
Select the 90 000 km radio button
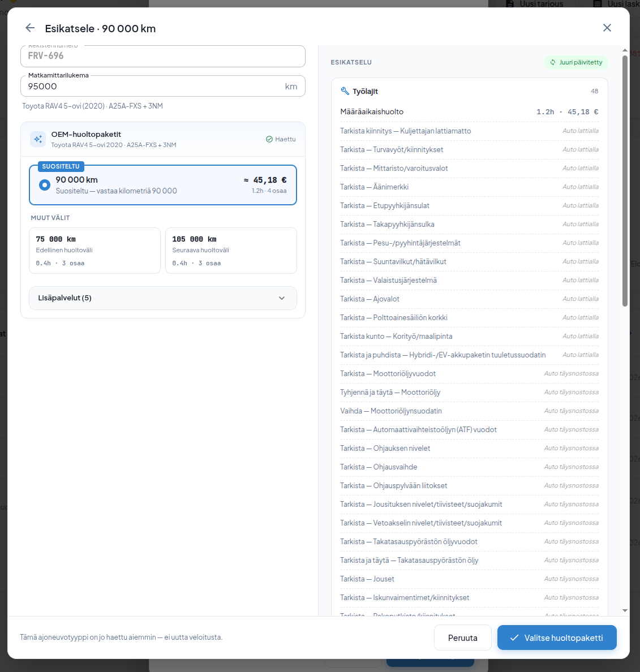[x=45, y=185]
